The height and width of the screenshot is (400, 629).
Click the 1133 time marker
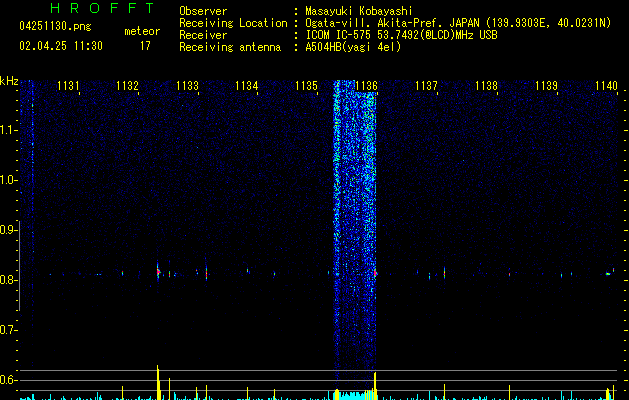187,85
